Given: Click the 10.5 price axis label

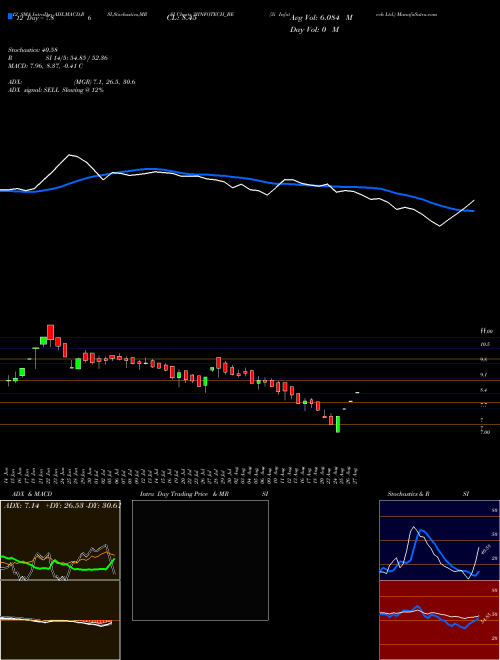Looking at the screenshot, I should click(485, 344).
